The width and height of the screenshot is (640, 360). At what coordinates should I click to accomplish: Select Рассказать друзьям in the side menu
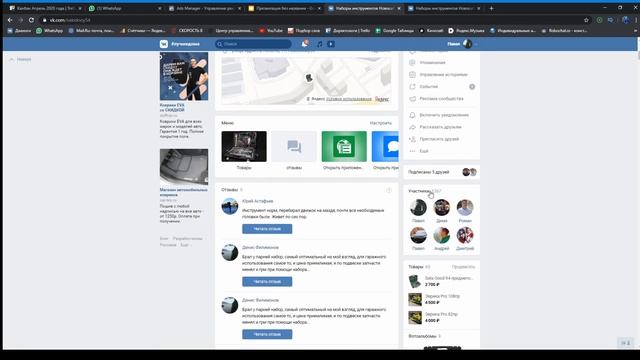click(x=441, y=127)
